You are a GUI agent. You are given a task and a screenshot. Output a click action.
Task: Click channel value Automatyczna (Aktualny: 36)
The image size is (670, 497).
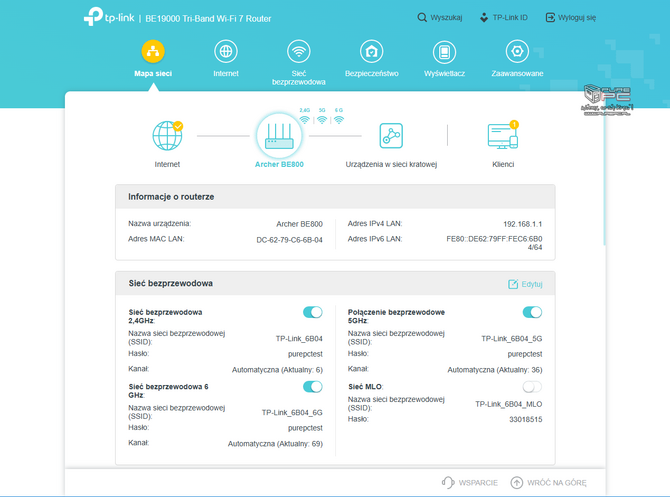point(495,370)
